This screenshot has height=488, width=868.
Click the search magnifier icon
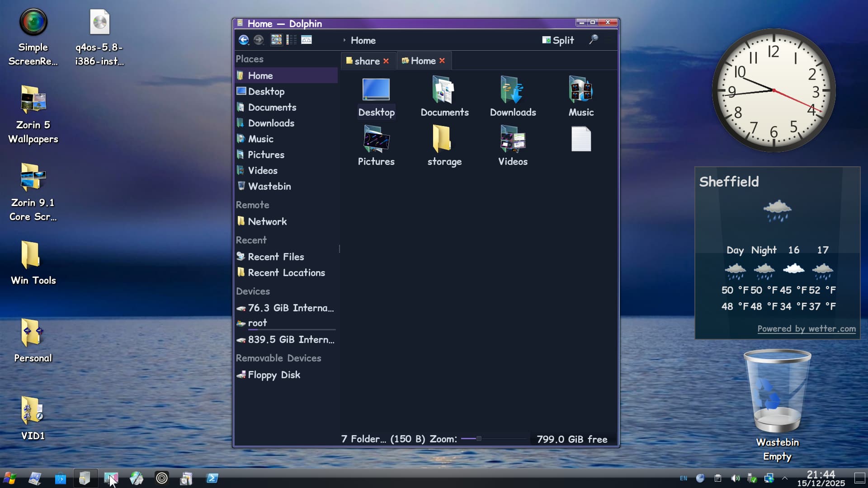(x=594, y=40)
